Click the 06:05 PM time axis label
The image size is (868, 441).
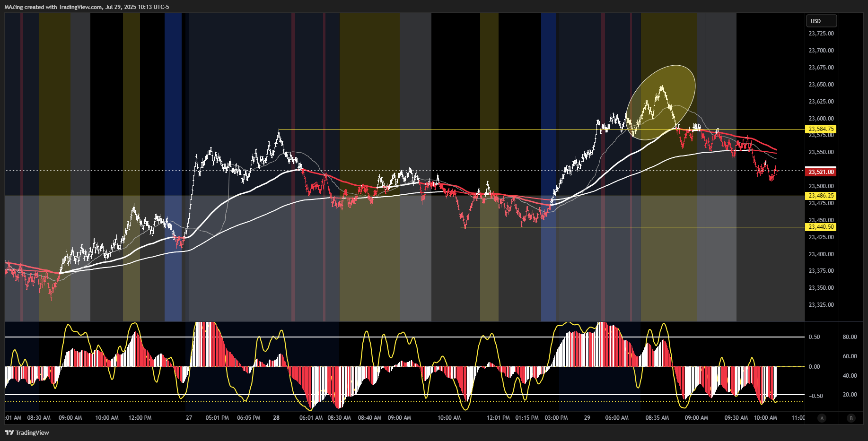(x=249, y=418)
